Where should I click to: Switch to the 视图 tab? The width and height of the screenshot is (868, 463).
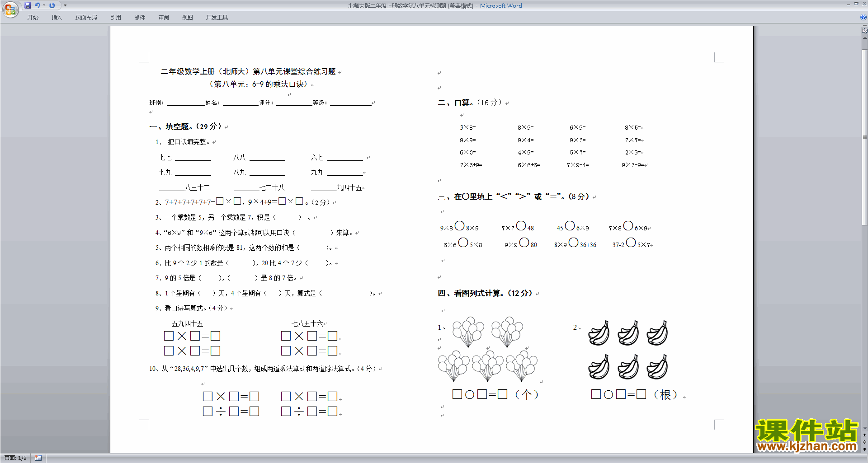pyautogui.click(x=188, y=18)
